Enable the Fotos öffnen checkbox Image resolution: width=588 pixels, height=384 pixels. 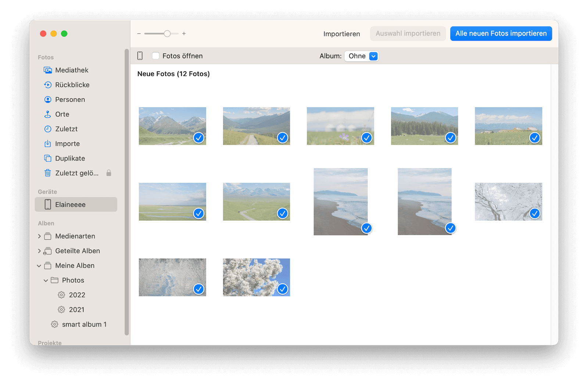pos(156,56)
